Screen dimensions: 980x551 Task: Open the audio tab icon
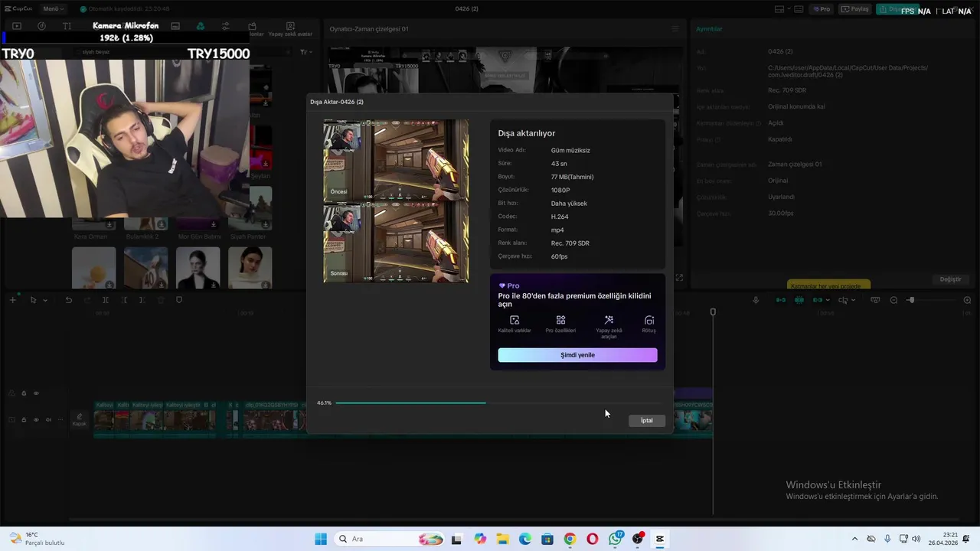pyautogui.click(x=41, y=26)
